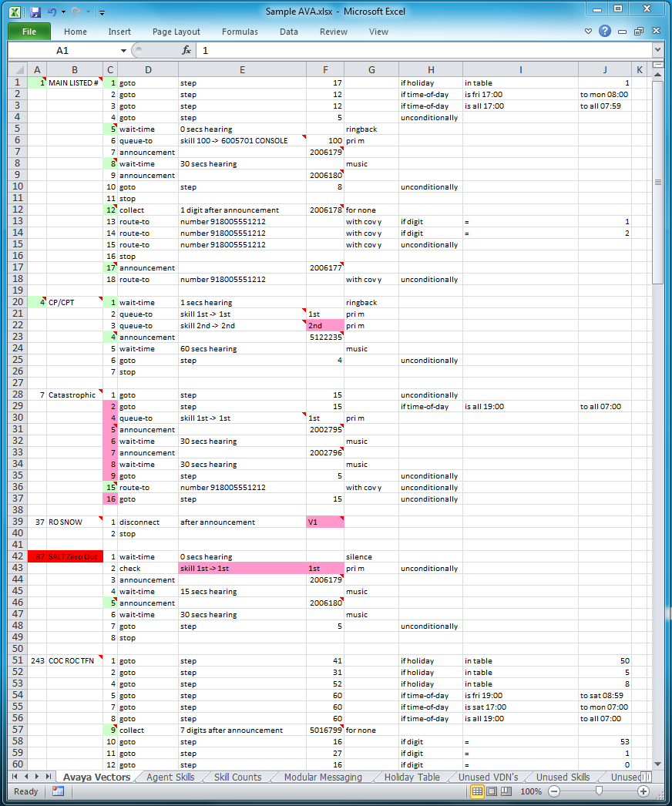This screenshot has height=806, width=672.
Task: Click the zoom slider handle
Action: tap(599, 791)
